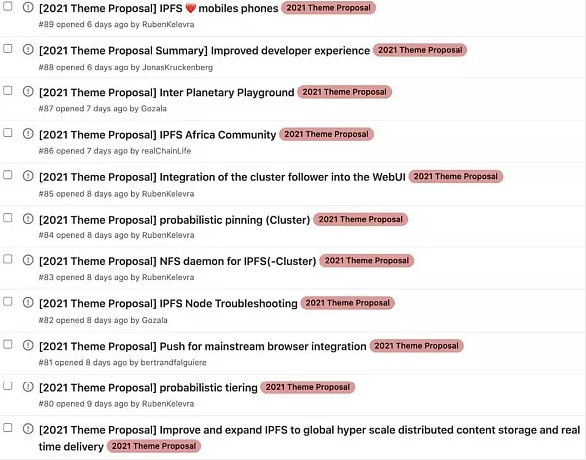
Task: Click 2021 Theme Proposal label on probabilistic tiering
Action: (308, 387)
